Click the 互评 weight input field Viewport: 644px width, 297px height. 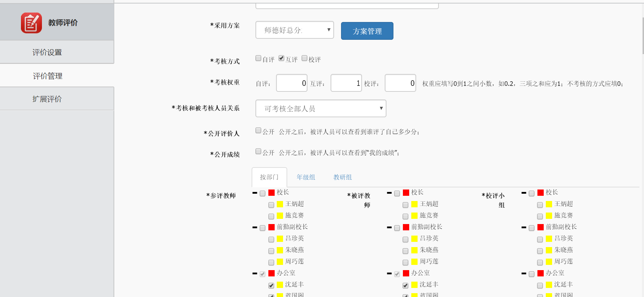point(346,83)
